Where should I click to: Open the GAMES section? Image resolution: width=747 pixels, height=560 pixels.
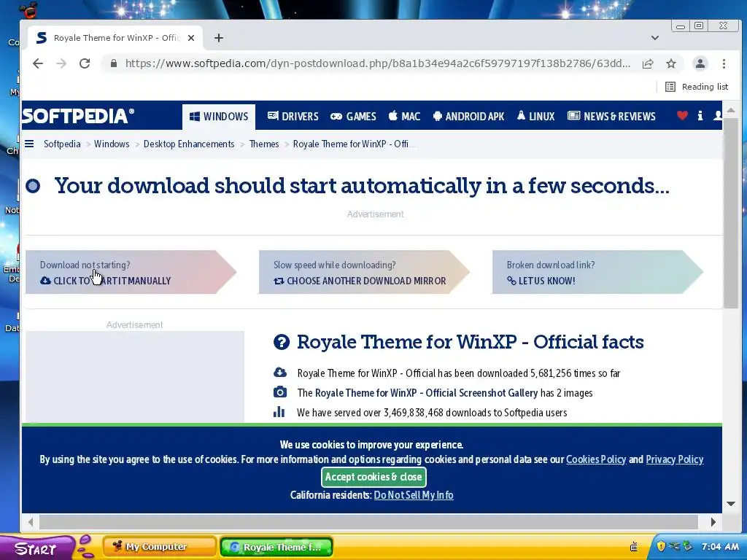click(x=354, y=117)
